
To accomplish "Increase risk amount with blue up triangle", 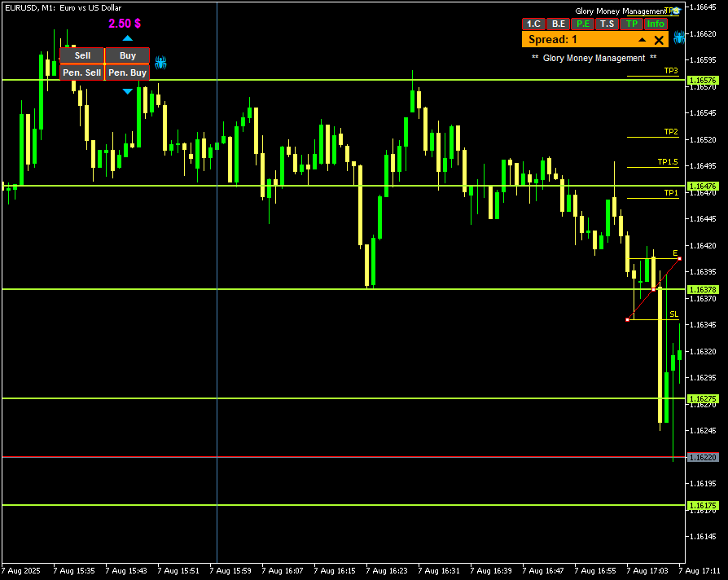I will [128, 38].
